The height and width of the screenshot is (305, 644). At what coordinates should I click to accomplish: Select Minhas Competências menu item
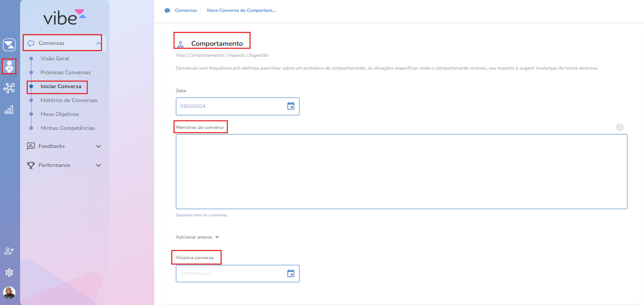[68, 128]
